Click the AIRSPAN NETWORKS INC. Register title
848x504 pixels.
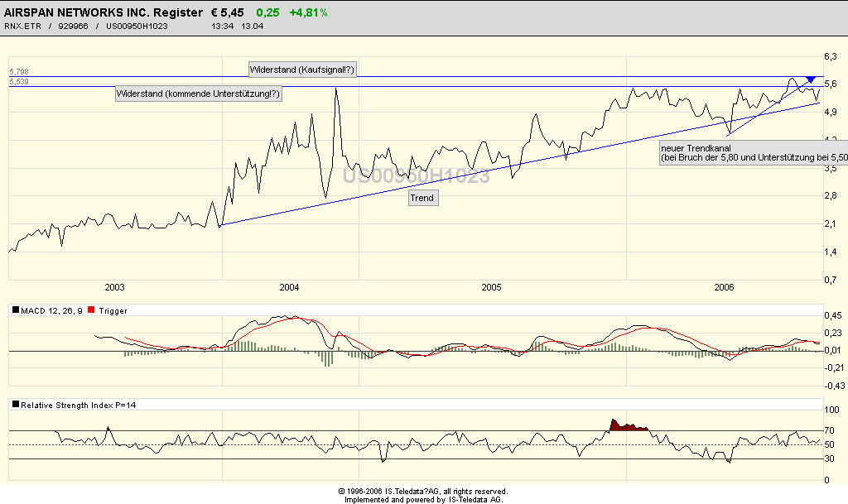point(104,12)
